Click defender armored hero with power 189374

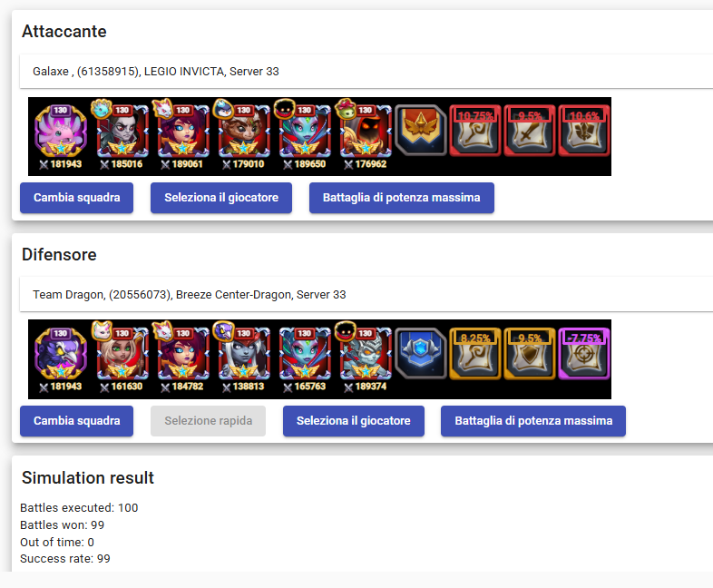tap(366, 354)
